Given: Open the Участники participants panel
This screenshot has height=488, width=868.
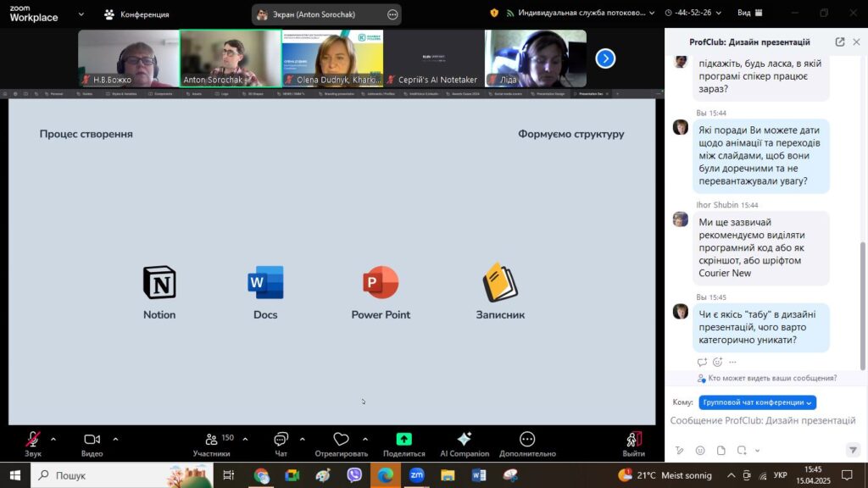Looking at the screenshot, I should tap(212, 444).
